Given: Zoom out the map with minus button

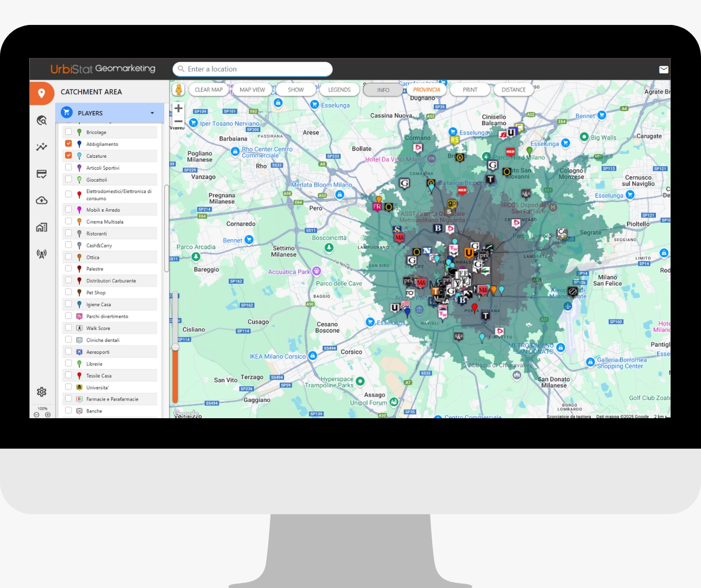Looking at the screenshot, I should [x=178, y=122].
